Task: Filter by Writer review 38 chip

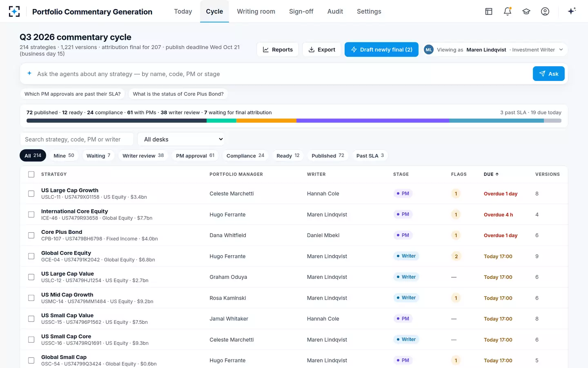Action: tap(143, 156)
